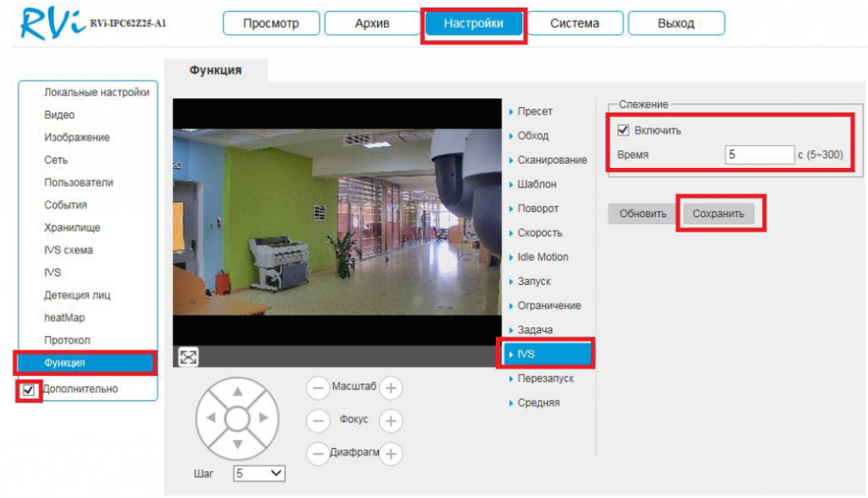Expand the Пресет section
Image resolution: width=868 pixels, height=498 pixels.
point(534,112)
